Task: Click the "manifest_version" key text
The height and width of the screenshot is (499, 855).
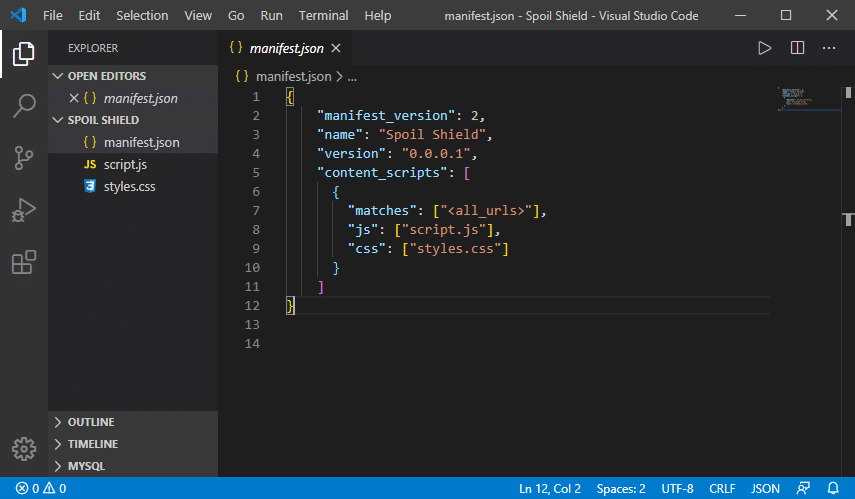Action: click(386, 116)
